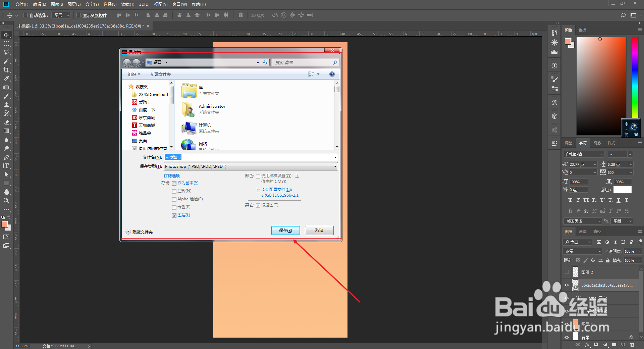Open the File menu
Image resolution: width=644 pixels, height=349 pixels.
22,4
